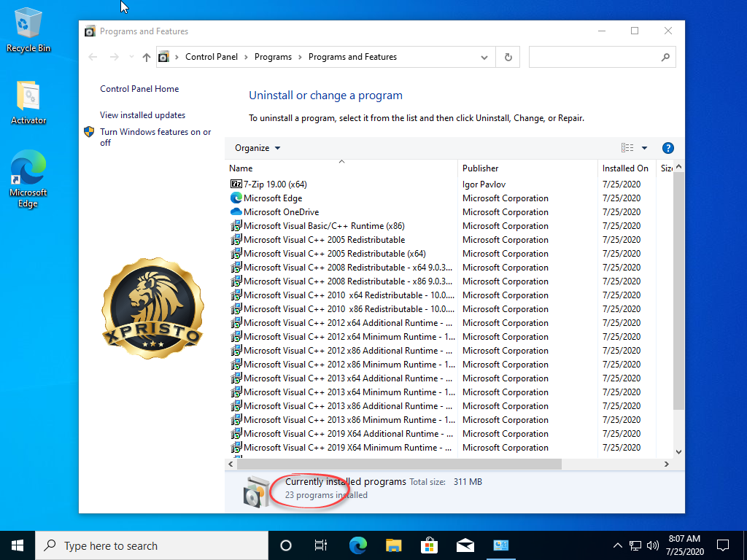The image size is (747, 560).
Task: Refresh the Programs and Features list
Action: (x=508, y=57)
